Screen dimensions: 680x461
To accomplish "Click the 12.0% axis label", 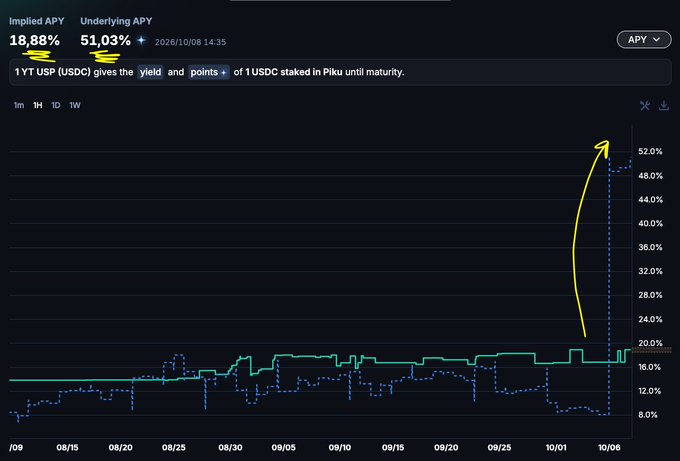I will [x=650, y=391].
